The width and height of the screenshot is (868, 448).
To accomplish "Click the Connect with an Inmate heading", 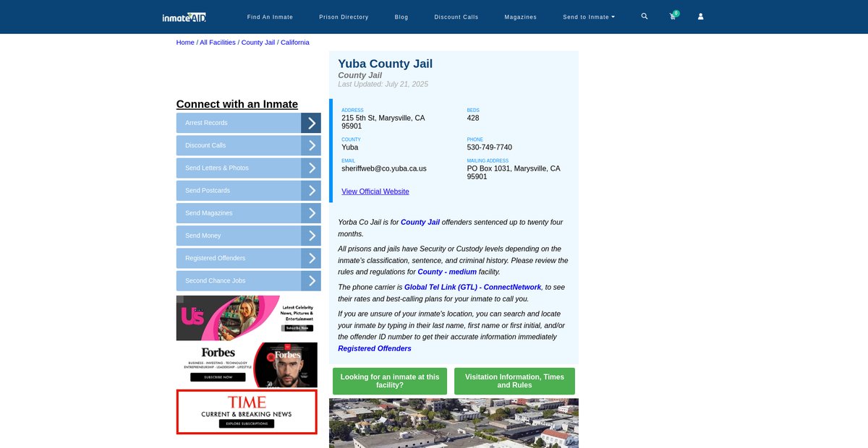I will [237, 104].
